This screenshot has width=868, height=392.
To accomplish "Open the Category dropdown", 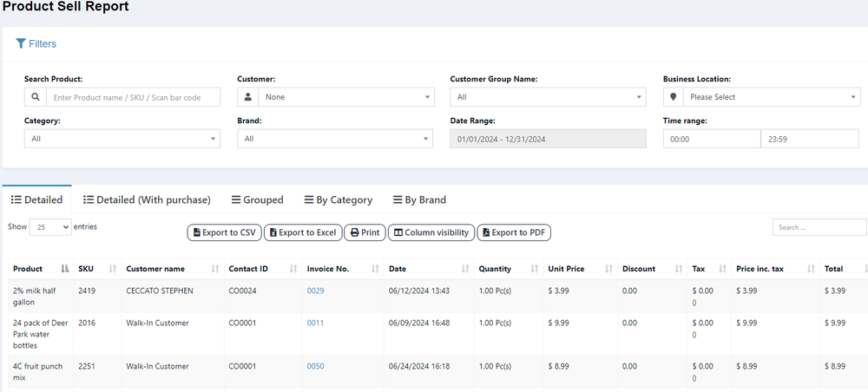I will tap(122, 139).
